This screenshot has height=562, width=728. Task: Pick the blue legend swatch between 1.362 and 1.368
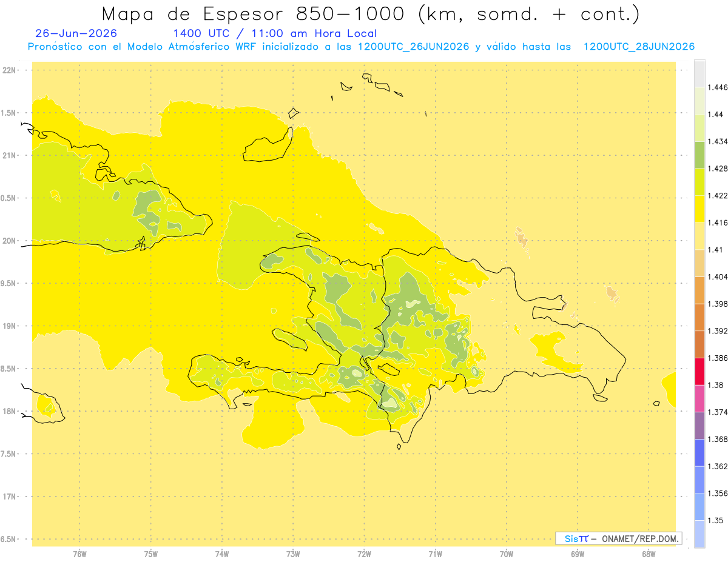coord(699,452)
